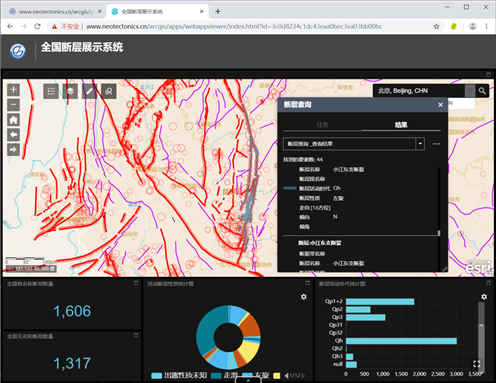Open pie chart settings gear
Viewport: 496px width, 383px height.
(x=304, y=296)
